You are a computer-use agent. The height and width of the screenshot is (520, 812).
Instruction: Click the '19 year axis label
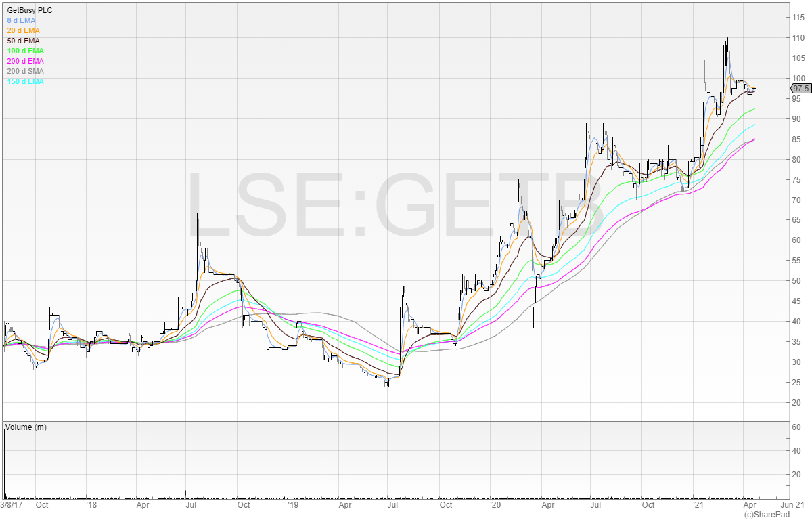(x=292, y=505)
